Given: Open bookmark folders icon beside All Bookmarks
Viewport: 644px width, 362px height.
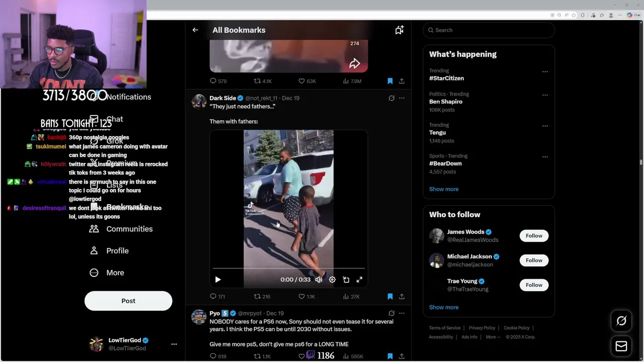Looking at the screenshot, I should click(399, 30).
